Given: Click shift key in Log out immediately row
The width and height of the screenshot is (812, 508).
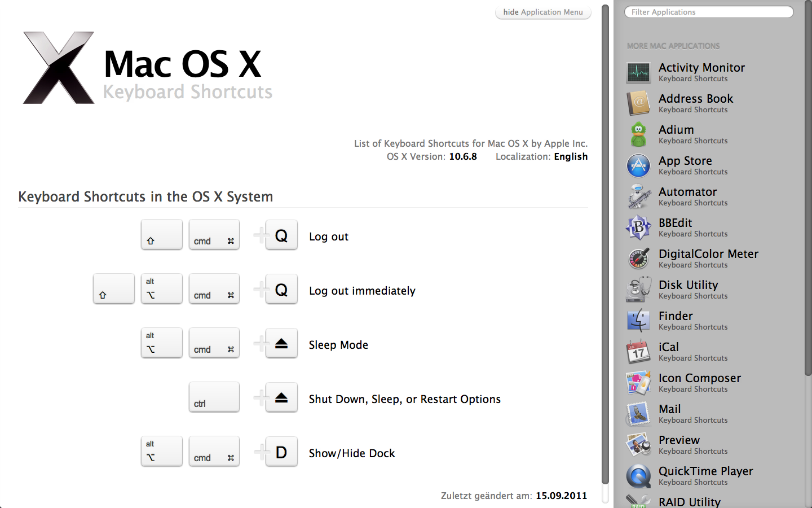Looking at the screenshot, I should [114, 289].
